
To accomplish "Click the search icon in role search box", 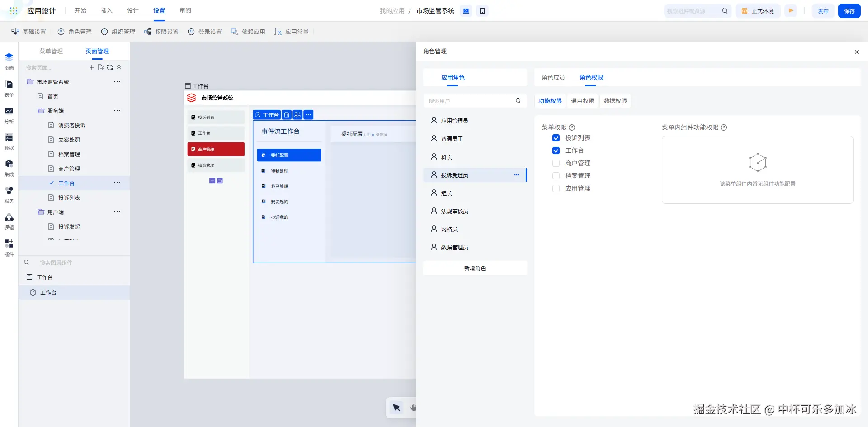I will click(x=519, y=101).
